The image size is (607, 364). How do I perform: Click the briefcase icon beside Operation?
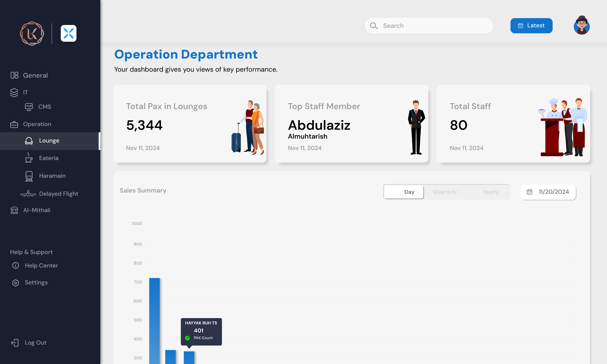[14, 124]
